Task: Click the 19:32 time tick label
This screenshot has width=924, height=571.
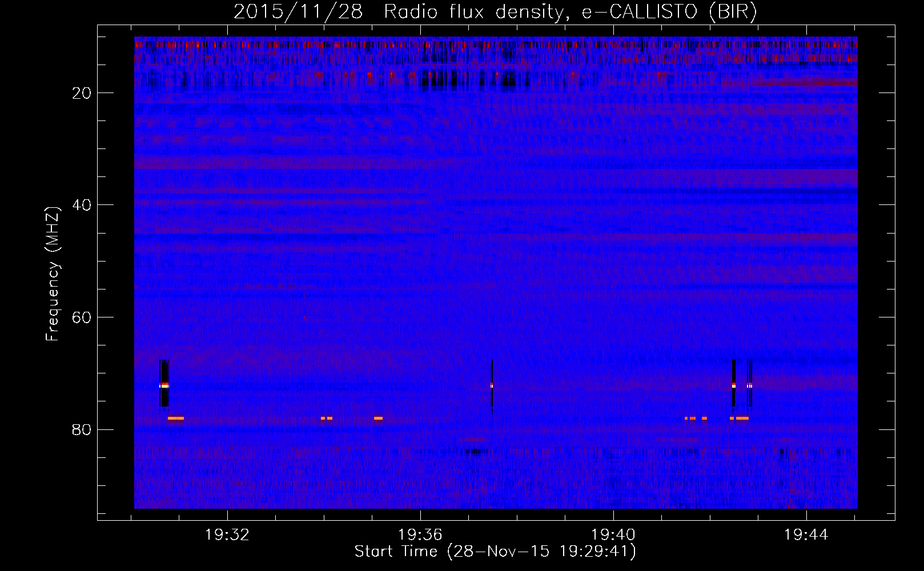Action: coord(227,535)
